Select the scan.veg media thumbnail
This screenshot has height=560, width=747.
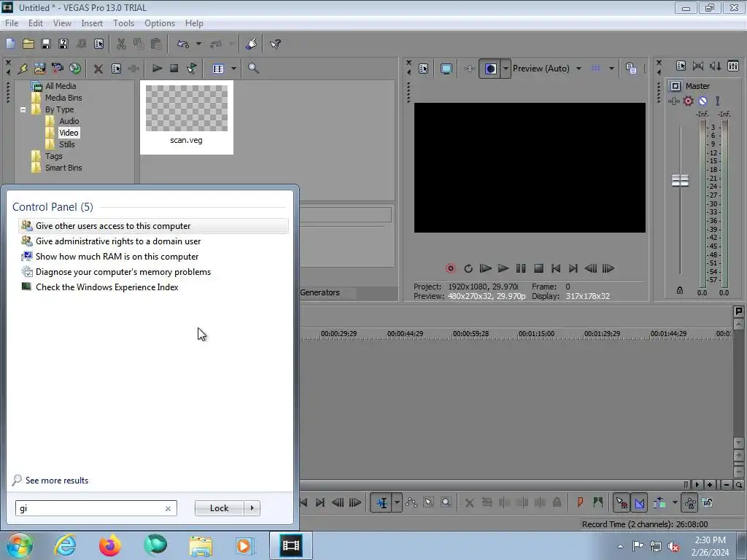186,117
